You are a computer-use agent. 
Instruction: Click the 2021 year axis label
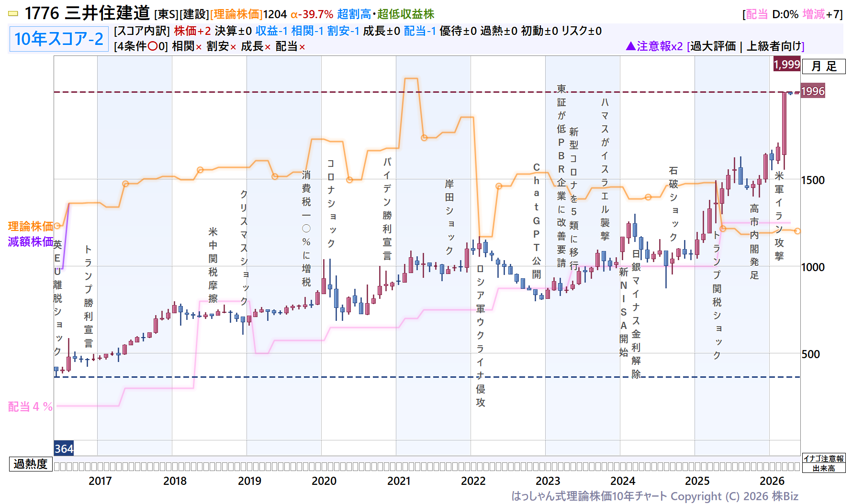[x=399, y=481]
